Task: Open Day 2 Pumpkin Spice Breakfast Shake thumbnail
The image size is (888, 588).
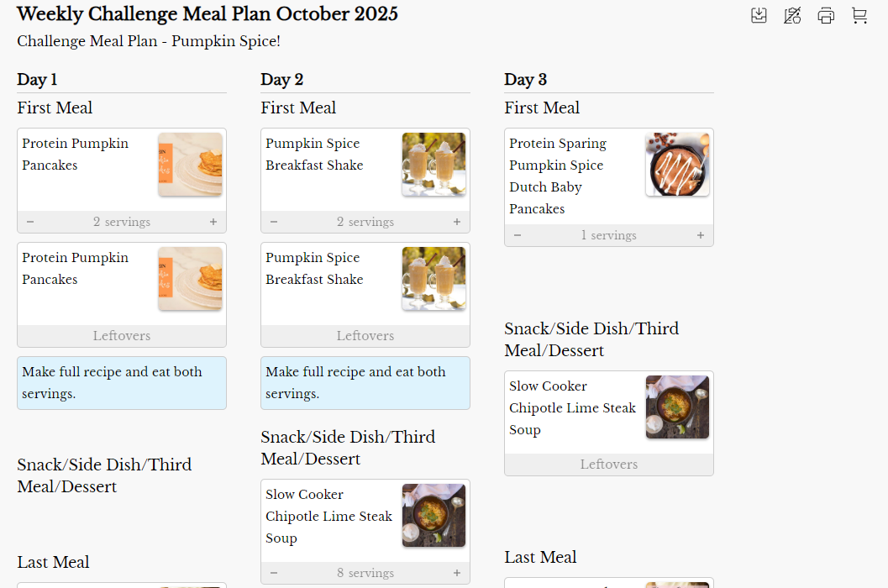Action: coord(433,165)
